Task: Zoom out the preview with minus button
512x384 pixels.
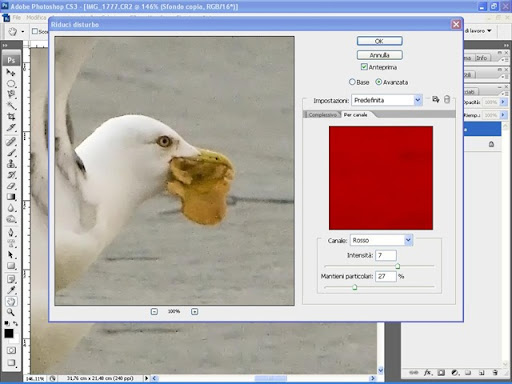Action: point(154,312)
